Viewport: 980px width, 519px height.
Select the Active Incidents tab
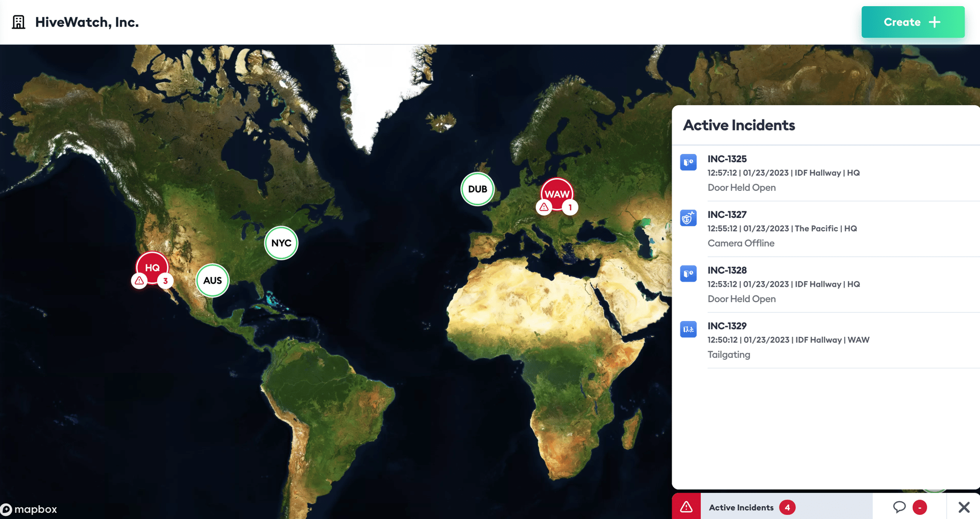pyautogui.click(x=742, y=507)
